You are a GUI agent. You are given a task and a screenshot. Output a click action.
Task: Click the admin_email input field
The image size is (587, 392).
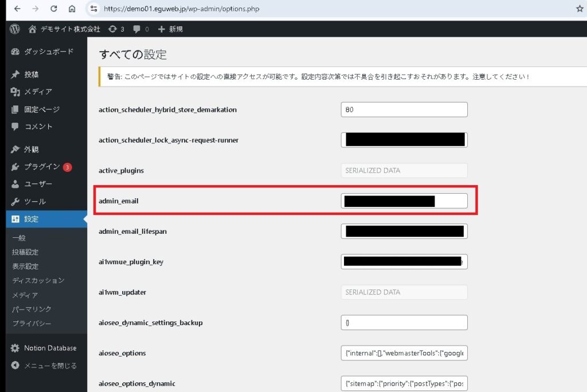coord(404,201)
